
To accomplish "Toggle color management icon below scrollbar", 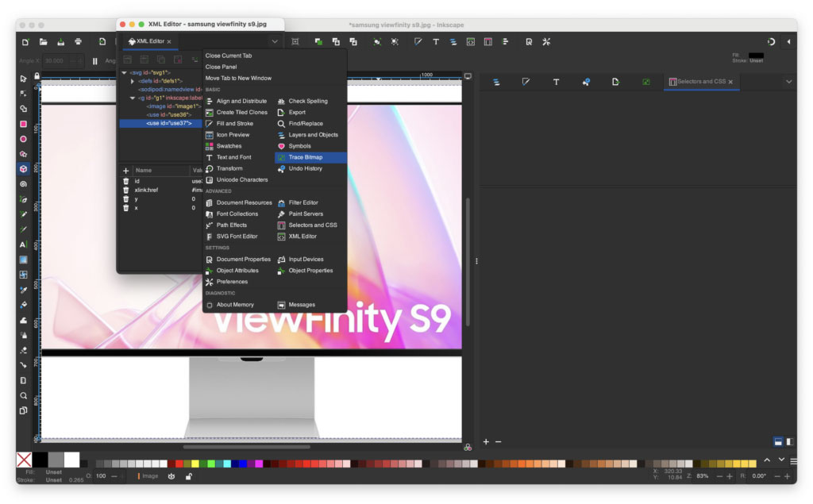I will [468, 448].
